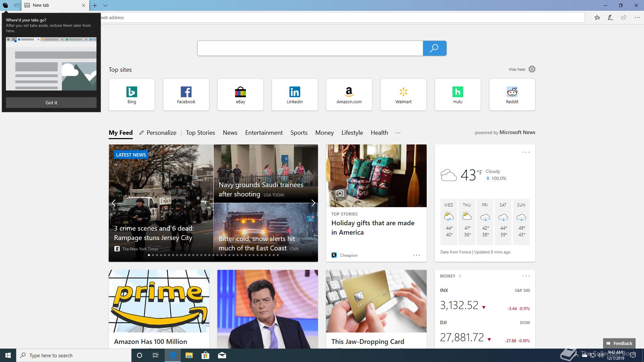The width and height of the screenshot is (644, 362).
Task: Open Cortana from the taskbar
Action: (140, 355)
